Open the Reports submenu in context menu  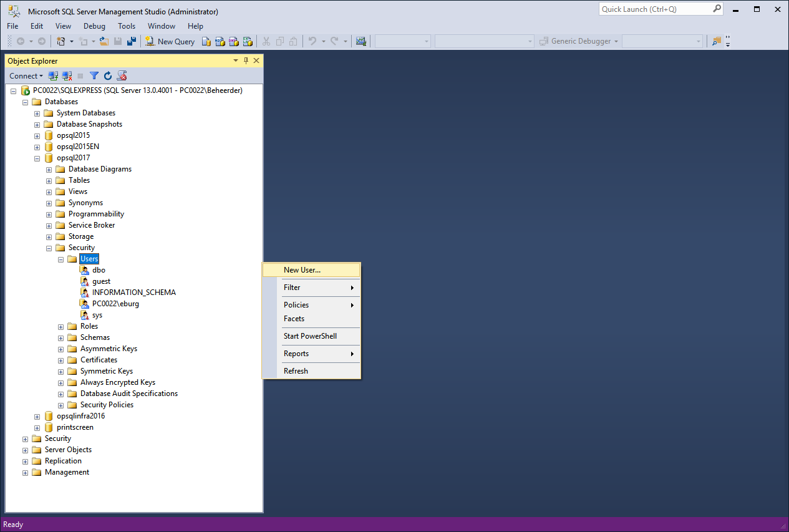[x=311, y=354]
